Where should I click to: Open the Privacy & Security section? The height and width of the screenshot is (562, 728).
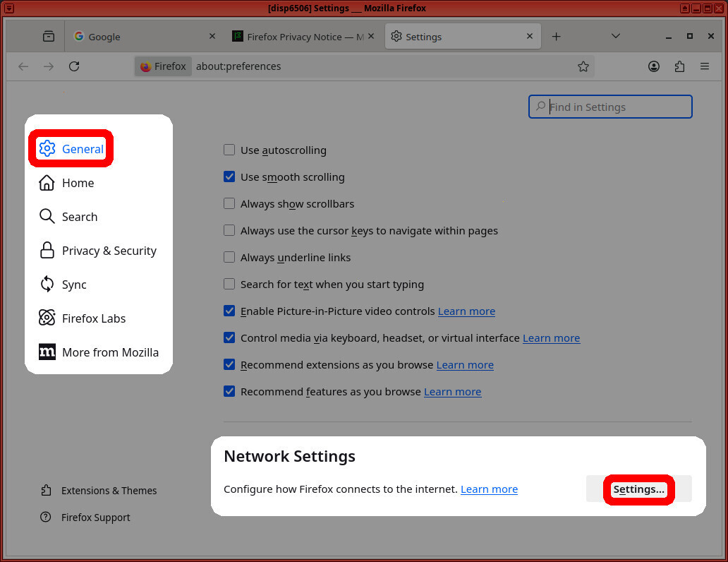pos(109,251)
